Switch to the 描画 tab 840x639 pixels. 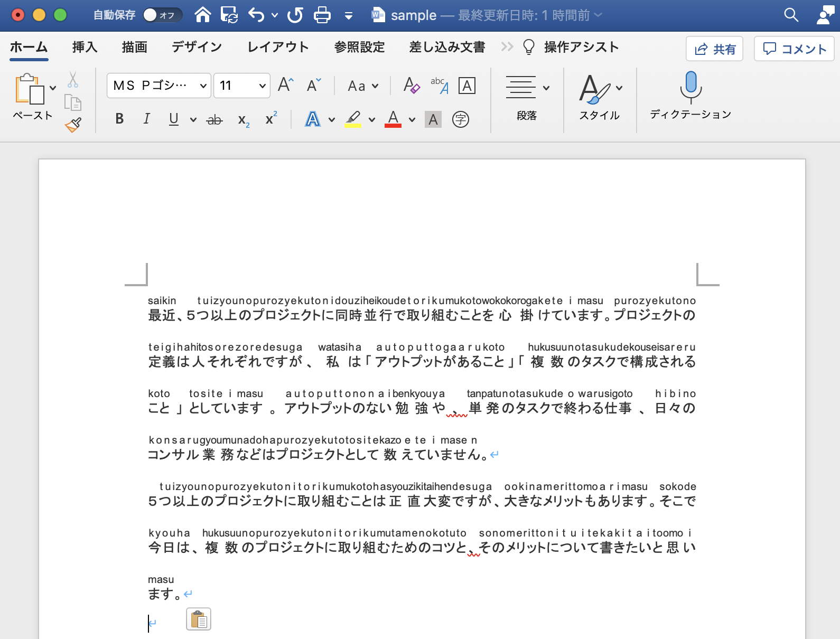pyautogui.click(x=135, y=47)
